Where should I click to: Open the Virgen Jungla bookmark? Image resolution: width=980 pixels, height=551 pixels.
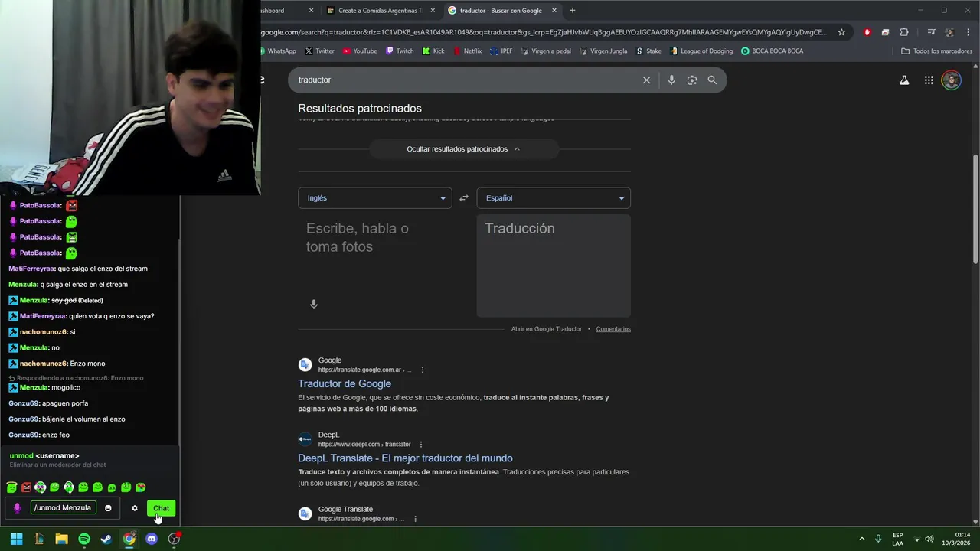pyautogui.click(x=603, y=51)
